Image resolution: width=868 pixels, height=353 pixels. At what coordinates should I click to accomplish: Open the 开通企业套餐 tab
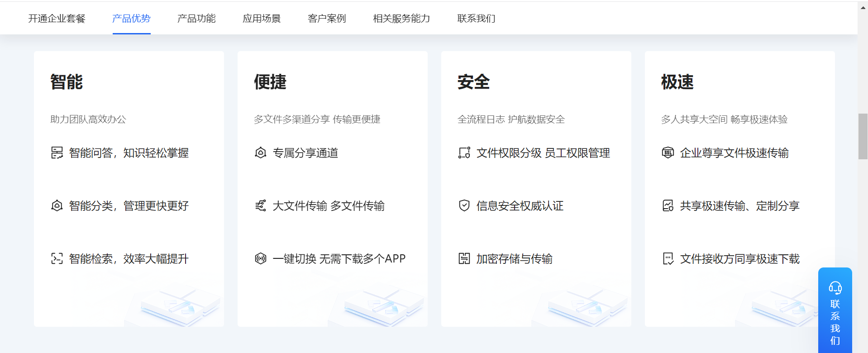coord(57,19)
